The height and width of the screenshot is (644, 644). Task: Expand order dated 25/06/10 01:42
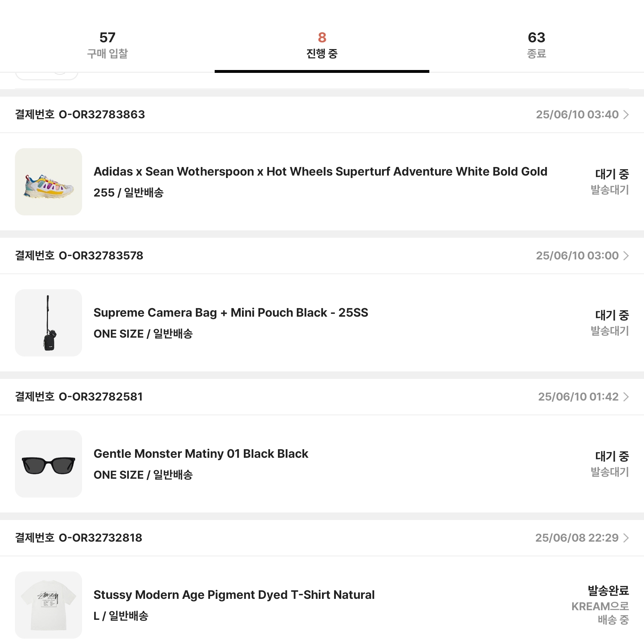click(626, 397)
